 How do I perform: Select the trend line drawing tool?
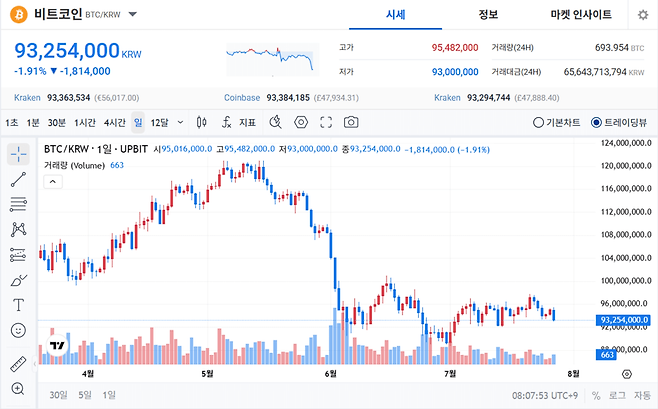point(18,179)
